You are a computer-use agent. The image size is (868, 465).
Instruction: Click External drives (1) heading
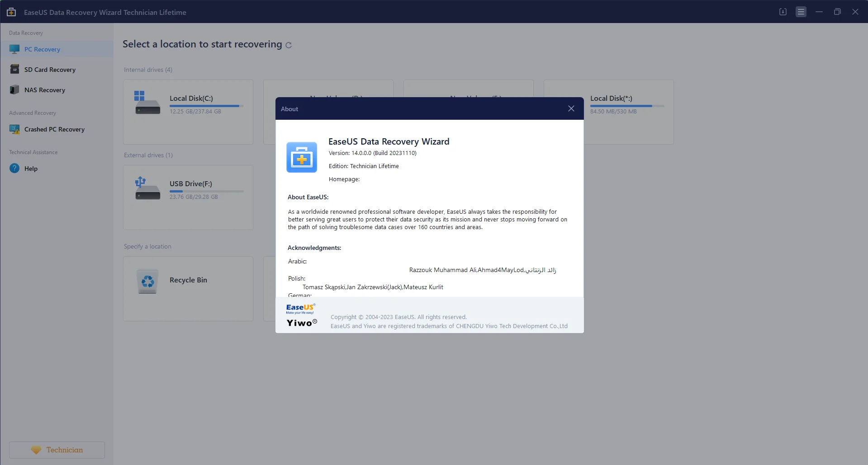click(148, 155)
